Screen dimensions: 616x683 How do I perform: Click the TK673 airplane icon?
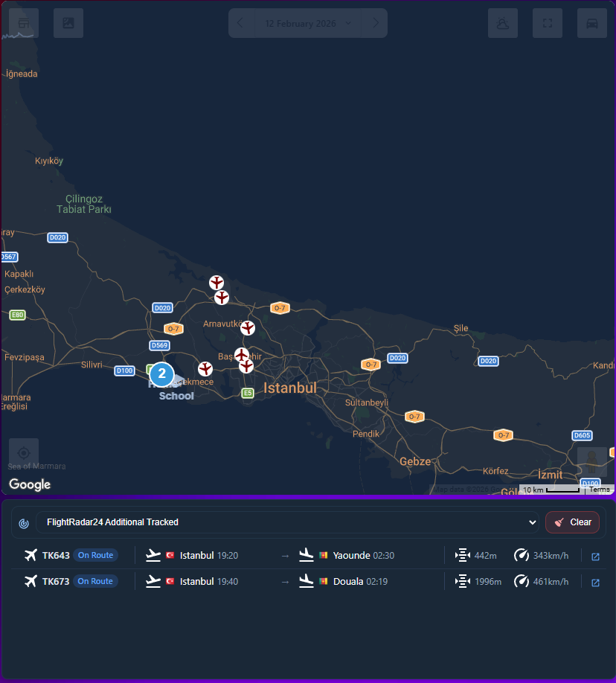pos(31,581)
